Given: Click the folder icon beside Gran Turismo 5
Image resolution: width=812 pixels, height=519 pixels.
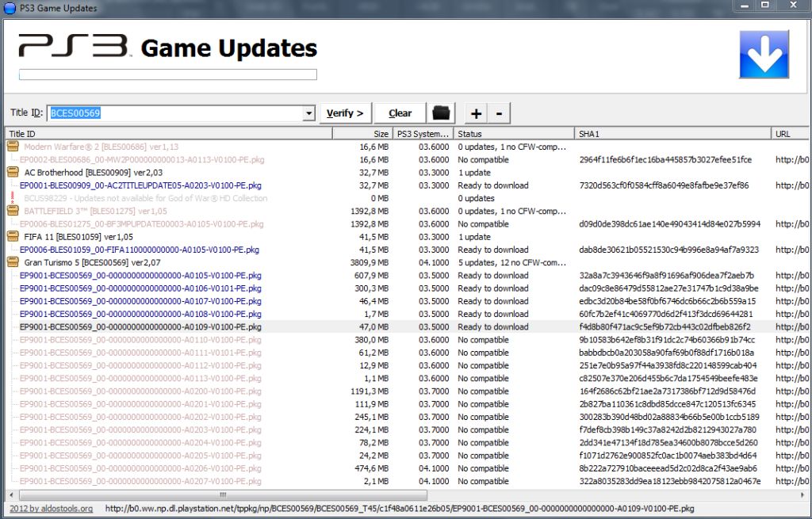Looking at the screenshot, I should pos(11,261).
